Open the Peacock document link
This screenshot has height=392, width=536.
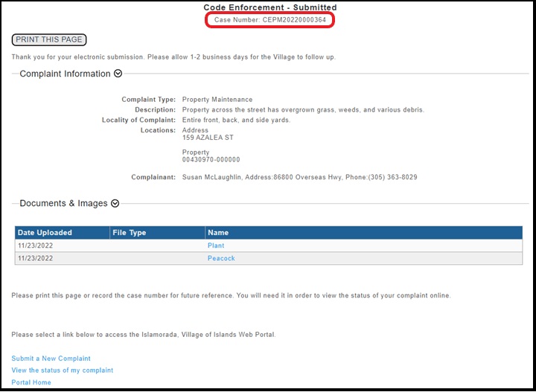221,258
